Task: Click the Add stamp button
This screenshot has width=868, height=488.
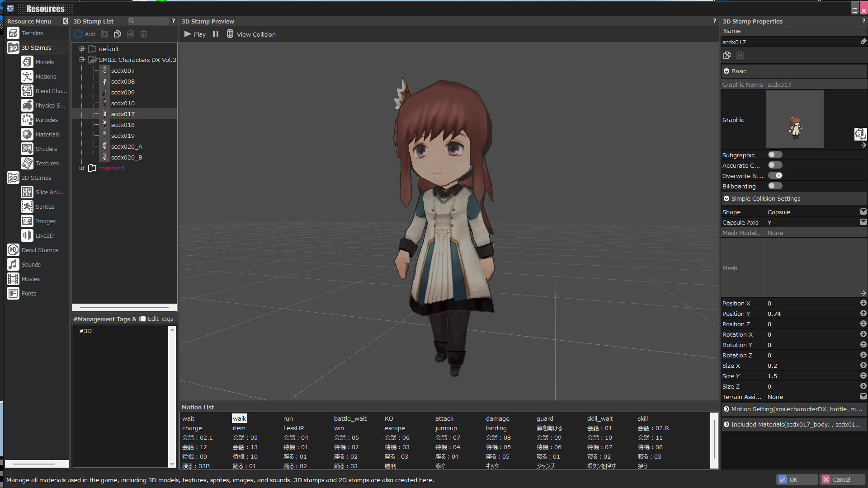Action: pos(85,34)
